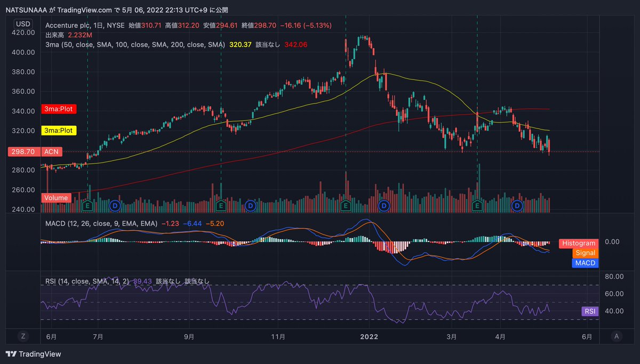The width and height of the screenshot is (640, 364).
Task: Click the latest earnings E marker before 4月
Action: pyautogui.click(x=477, y=205)
